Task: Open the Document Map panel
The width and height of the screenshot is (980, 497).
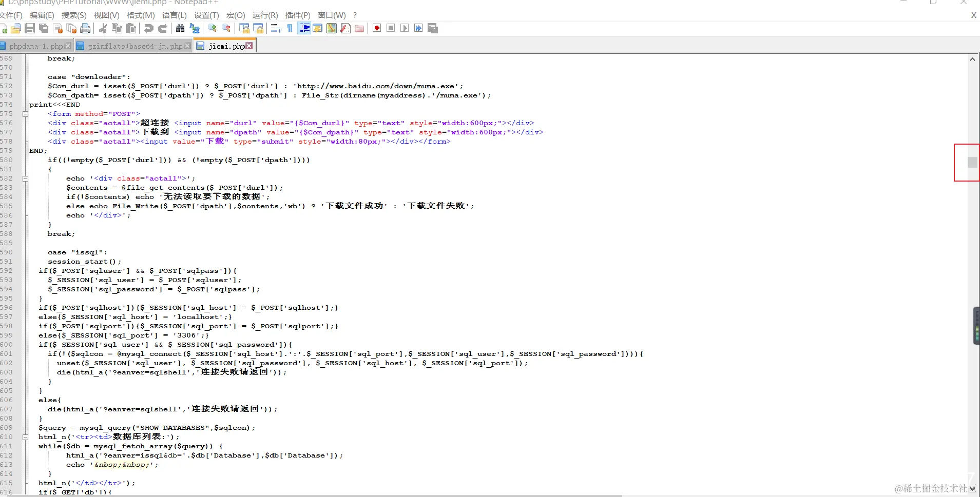Action: click(332, 28)
